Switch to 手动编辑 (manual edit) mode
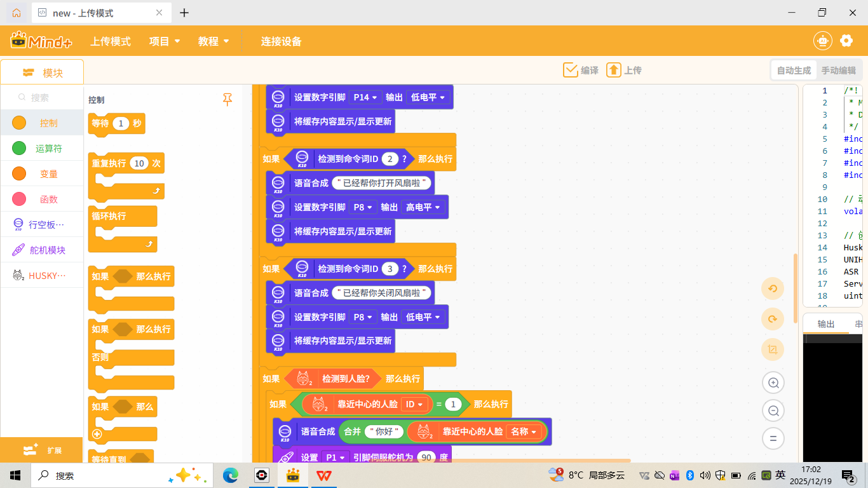 [x=840, y=70]
